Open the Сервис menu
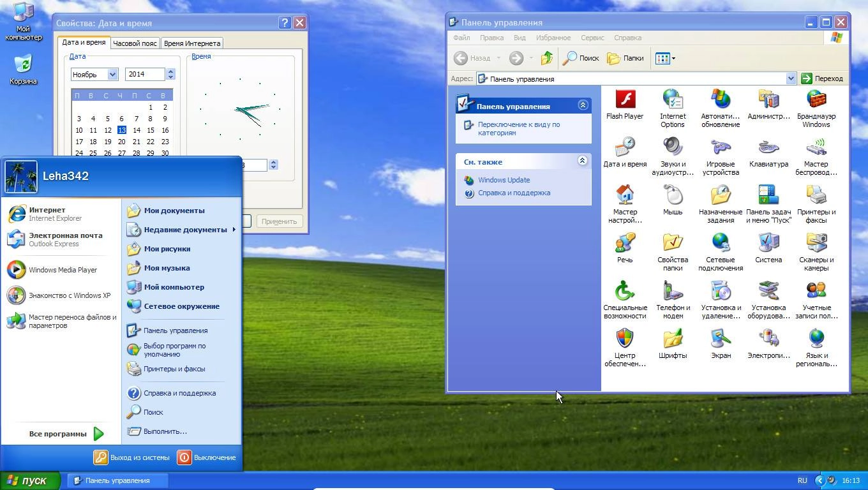This screenshot has width=868, height=490. click(x=592, y=38)
